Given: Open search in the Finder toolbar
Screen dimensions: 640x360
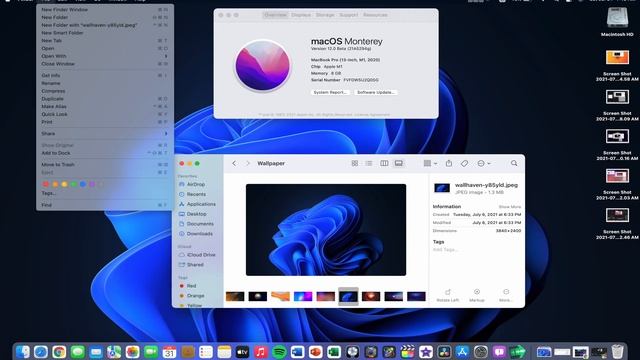Looking at the screenshot, I should (x=514, y=163).
